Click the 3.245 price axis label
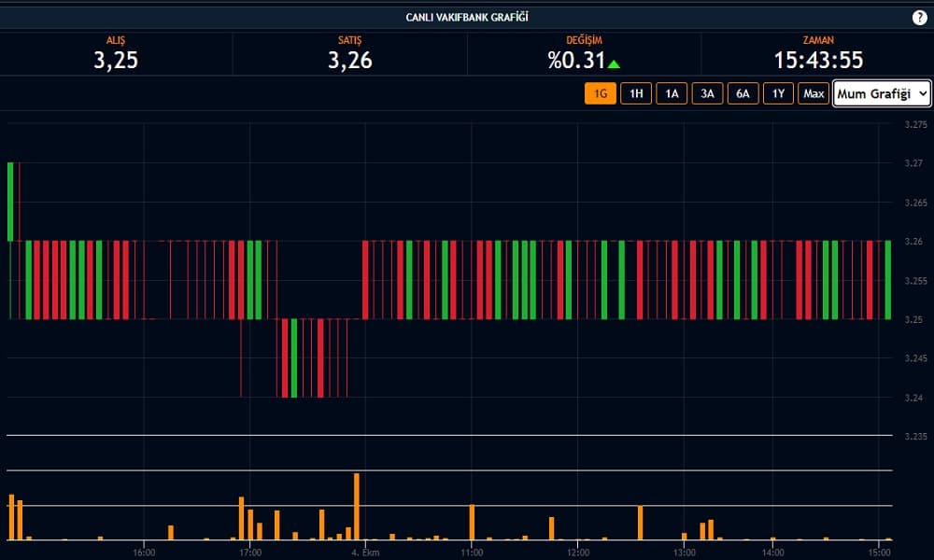The image size is (934, 560). tap(915, 358)
